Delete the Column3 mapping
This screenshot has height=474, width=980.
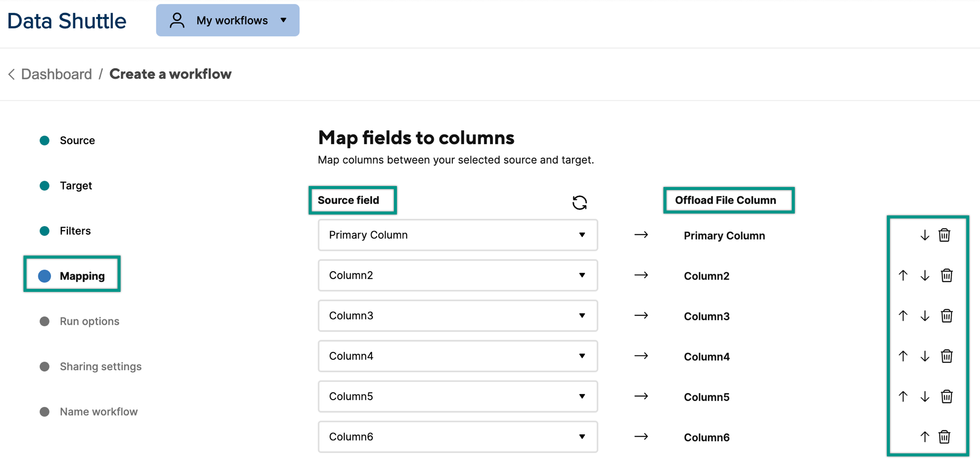tap(947, 316)
